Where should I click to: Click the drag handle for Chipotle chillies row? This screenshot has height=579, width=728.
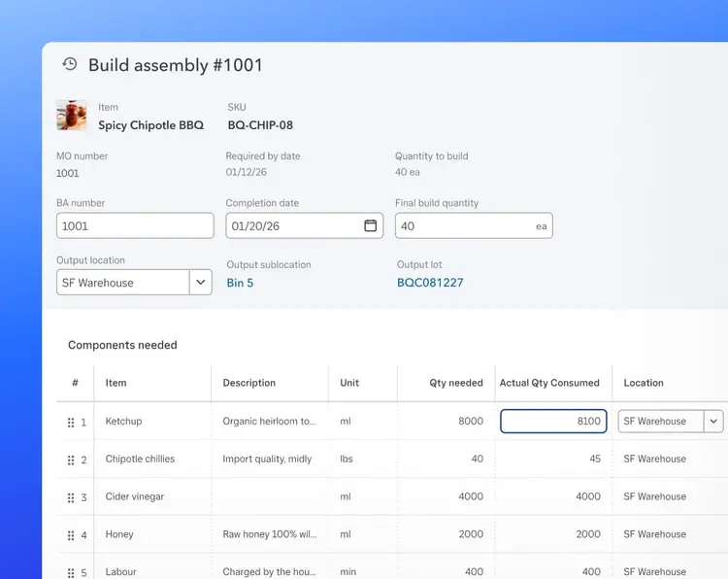[71, 460]
